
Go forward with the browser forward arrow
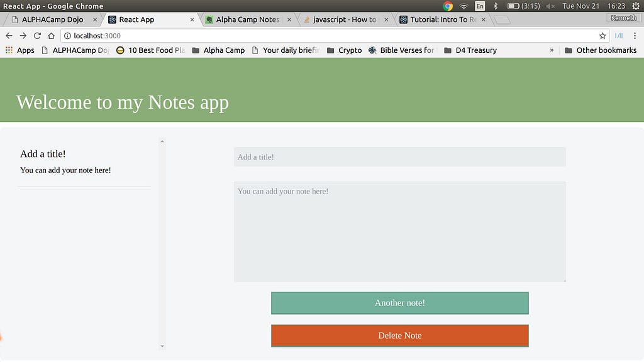pyautogui.click(x=23, y=36)
